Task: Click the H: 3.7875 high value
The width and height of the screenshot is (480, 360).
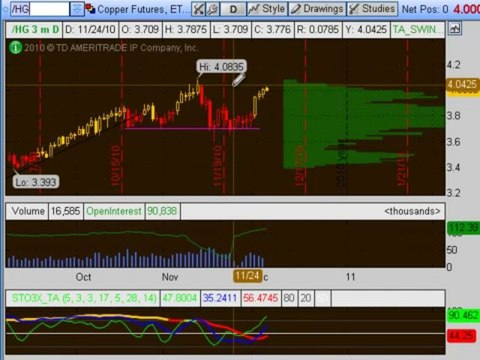Action: click(186, 29)
